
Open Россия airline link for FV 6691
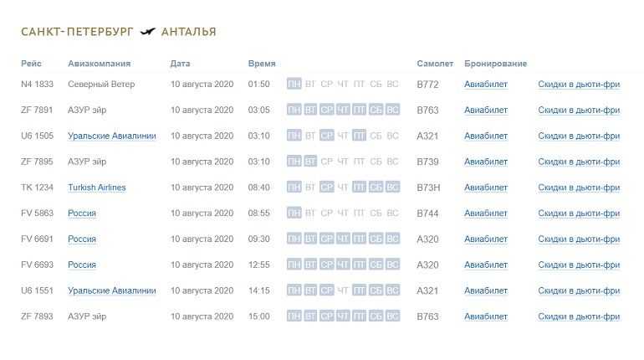pyautogui.click(x=82, y=239)
